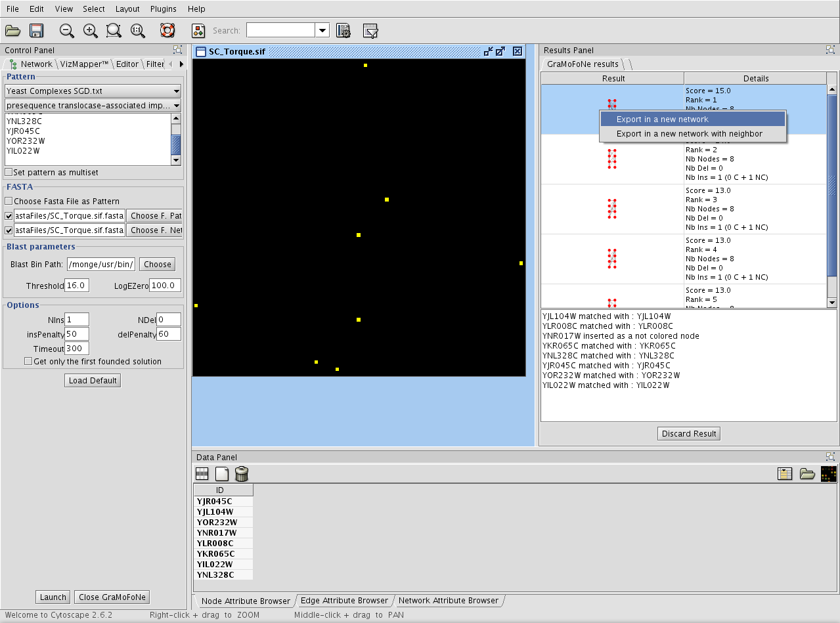The width and height of the screenshot is (840, 623).
Task: Click the heat map matrix icon
Action: pyautogui.click(x=829, y=473)
